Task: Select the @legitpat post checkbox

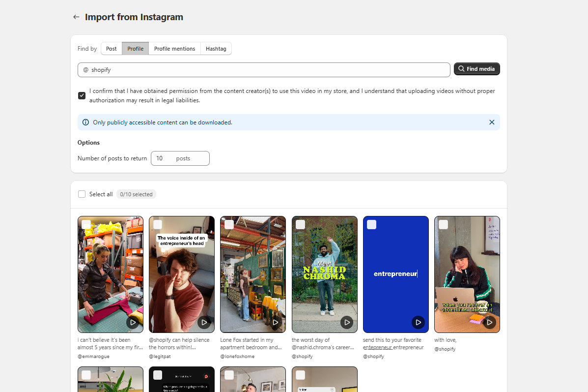Action: (x=158, y=225)
